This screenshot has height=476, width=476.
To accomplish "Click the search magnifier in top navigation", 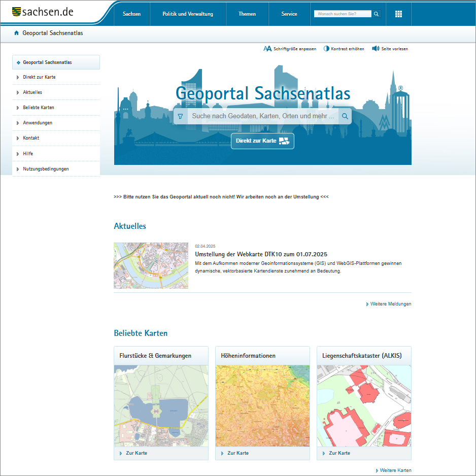I will [x=376, y=14].
